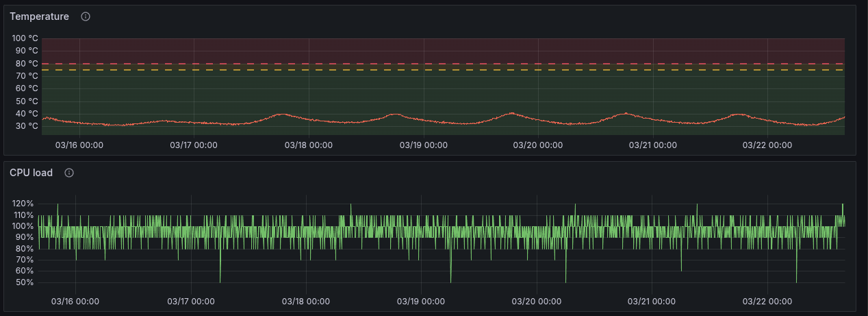Click the 60 °C label on Temperature axis
Screen dimensions: 868x316
pyautogui.click(x=27, y=88)
